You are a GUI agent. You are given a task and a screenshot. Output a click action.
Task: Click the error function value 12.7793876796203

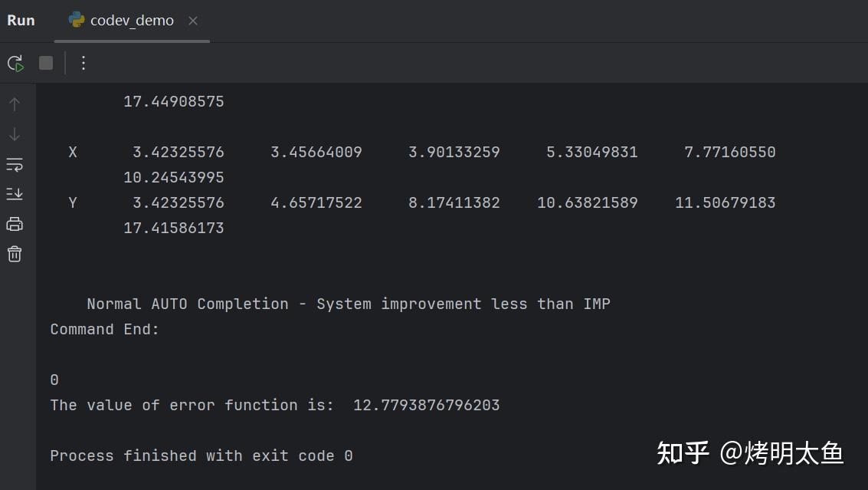tap(426, 405)
